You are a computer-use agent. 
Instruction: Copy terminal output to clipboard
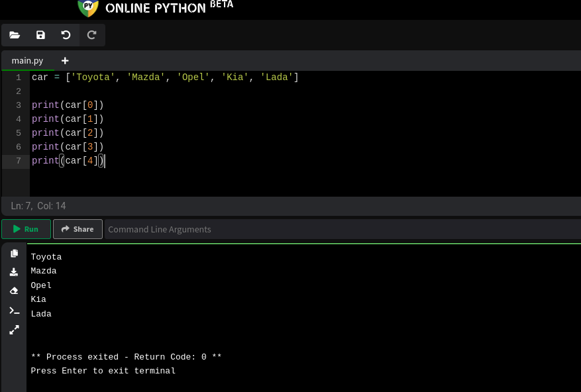(x=14, y=254)
